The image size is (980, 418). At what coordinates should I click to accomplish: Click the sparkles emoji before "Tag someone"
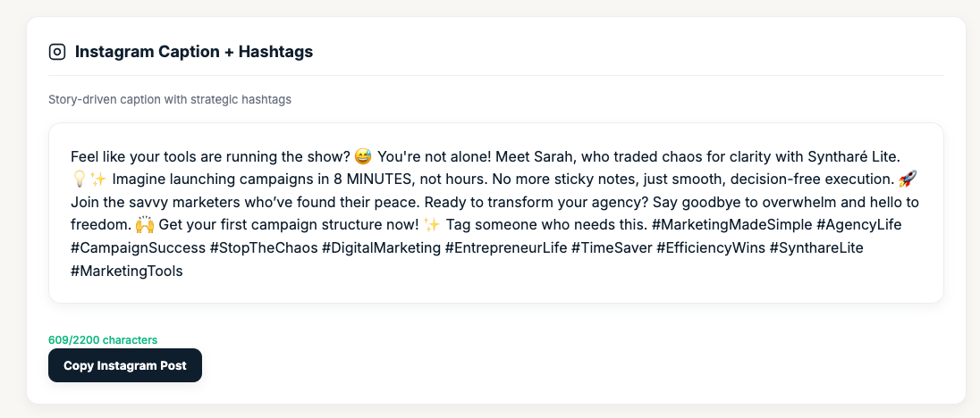(432, 225)
